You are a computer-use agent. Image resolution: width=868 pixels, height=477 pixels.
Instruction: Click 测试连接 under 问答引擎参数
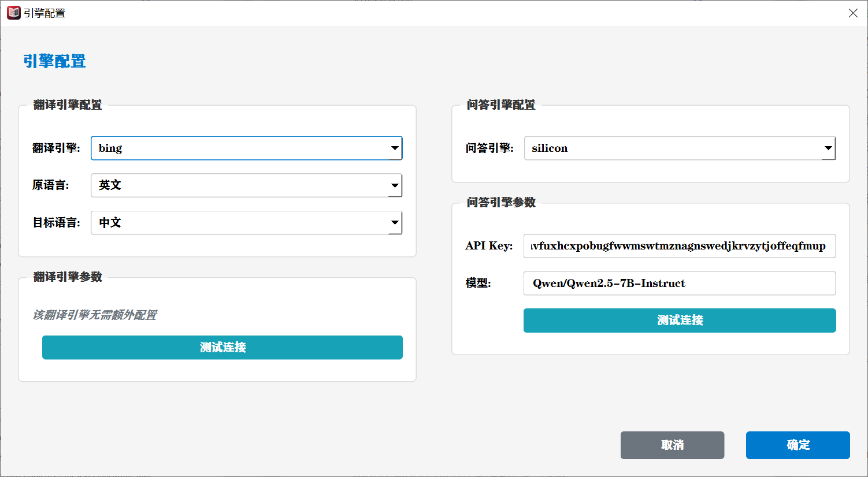pos(680,321)
